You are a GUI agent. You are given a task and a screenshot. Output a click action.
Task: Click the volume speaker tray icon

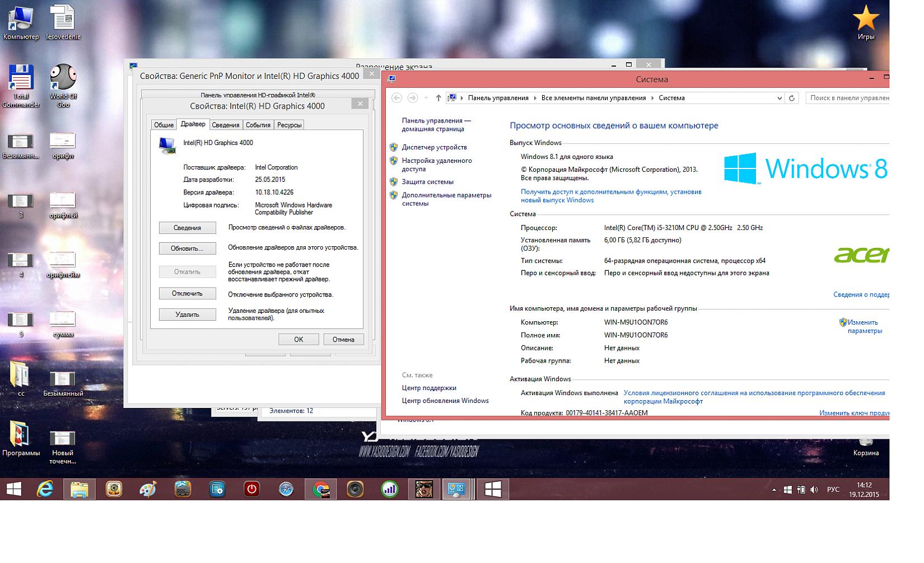(815, 490)
